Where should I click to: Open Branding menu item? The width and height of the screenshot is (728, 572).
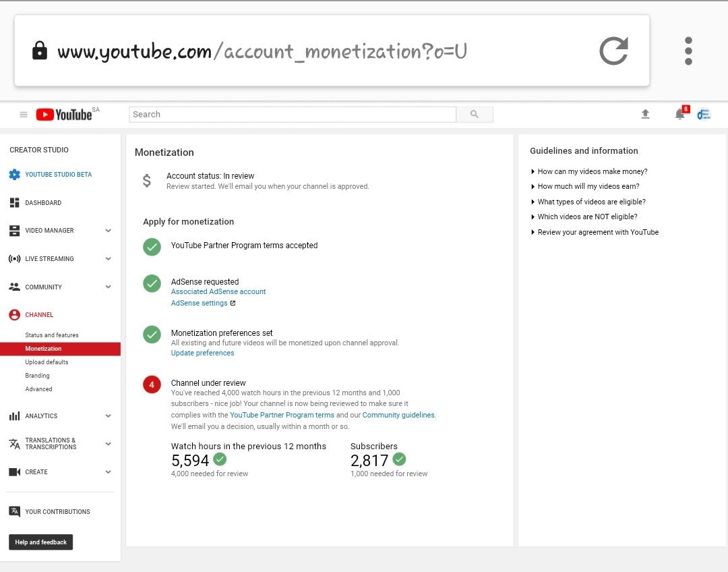click(x=37, y=376)
